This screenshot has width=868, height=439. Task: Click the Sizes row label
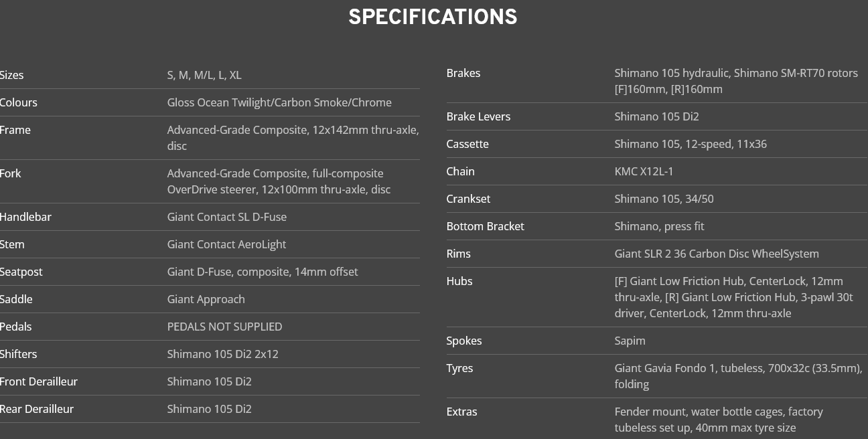(x=12, y=75)
